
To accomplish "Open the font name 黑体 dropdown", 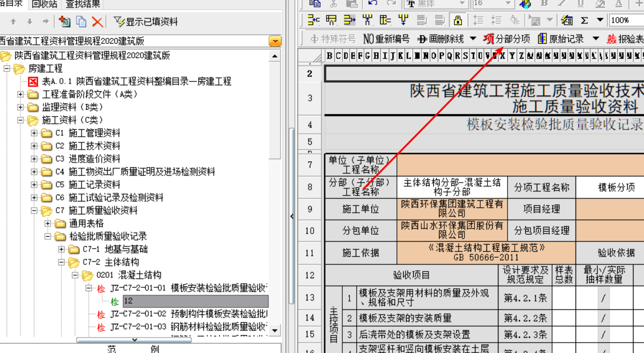I will coord(462,4).
